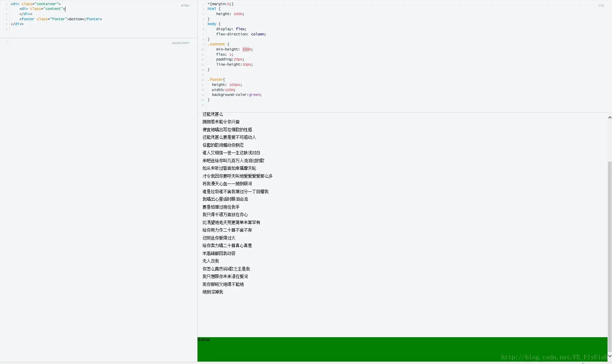Click the background-color:green; declaration
This screenshot has width=612, height=364.
pyautogui.click(x=237, y=95)
